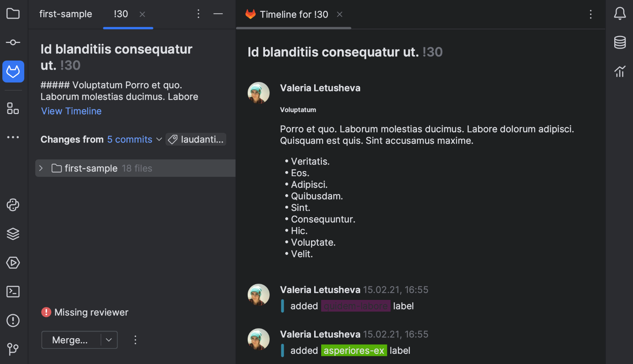The height and width of the screenshot is (364, 633).
Task: Open the Terminal tool window
Action: pos(13,292)
